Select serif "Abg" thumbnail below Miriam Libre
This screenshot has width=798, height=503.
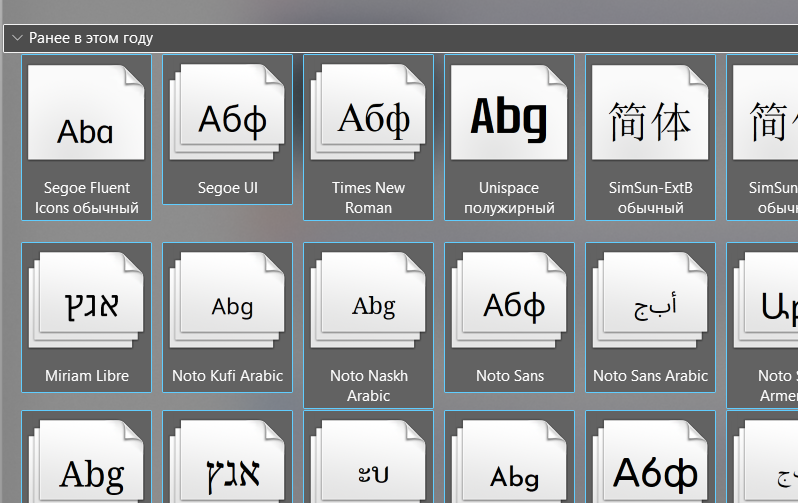click(86, 461)
